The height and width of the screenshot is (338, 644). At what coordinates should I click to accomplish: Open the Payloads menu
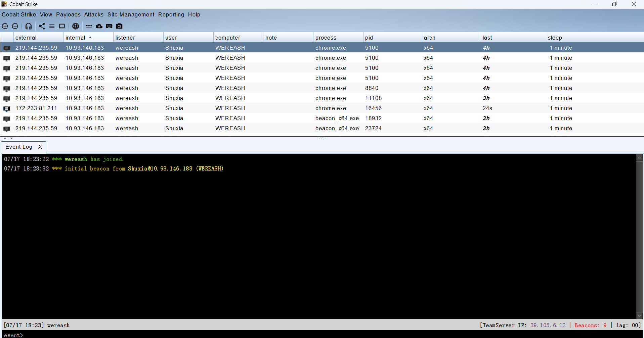click(68, 14)
